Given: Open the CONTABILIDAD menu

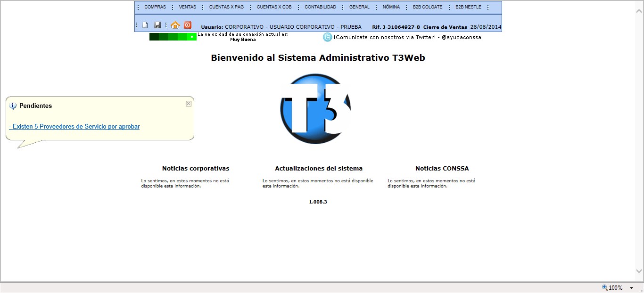Looking at the screenshot, I should point(320,7).
